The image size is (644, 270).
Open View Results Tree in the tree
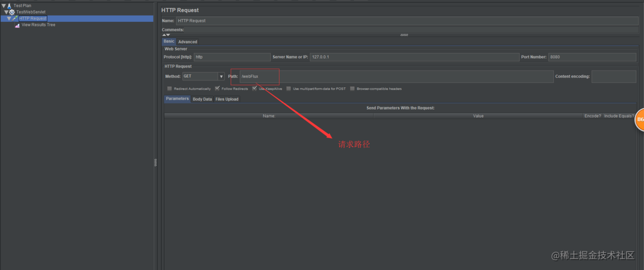tap(38, 25)
